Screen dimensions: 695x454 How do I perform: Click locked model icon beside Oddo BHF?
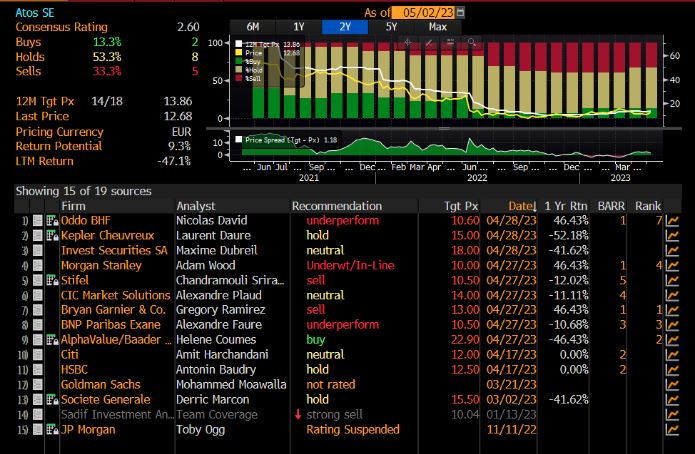point(52,220)
